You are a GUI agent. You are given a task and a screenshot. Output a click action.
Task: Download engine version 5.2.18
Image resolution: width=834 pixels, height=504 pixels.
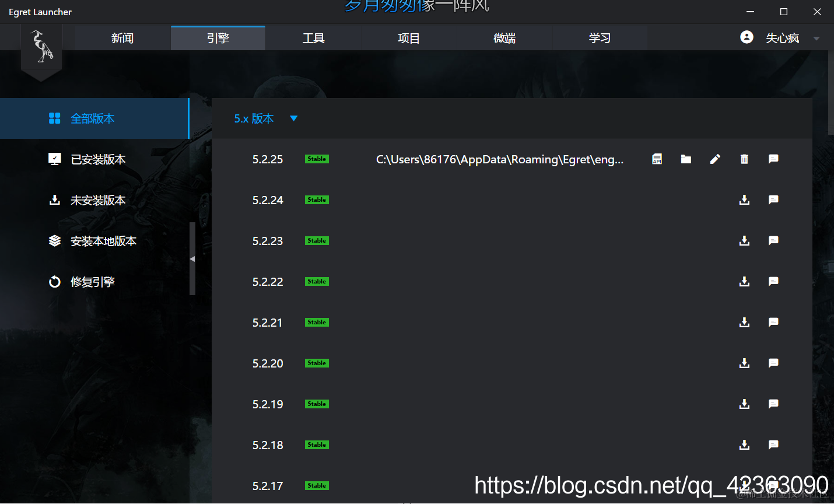click(744, 444)
